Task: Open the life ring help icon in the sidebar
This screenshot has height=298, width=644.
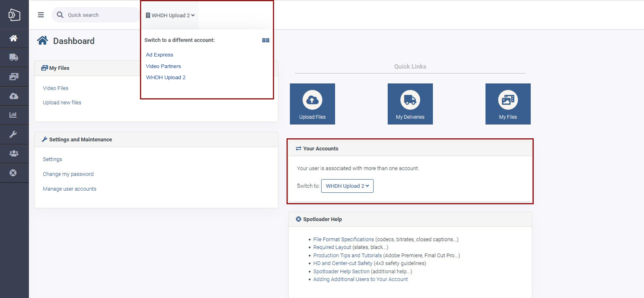Action: pyautogui.click(x=14, y=173)
